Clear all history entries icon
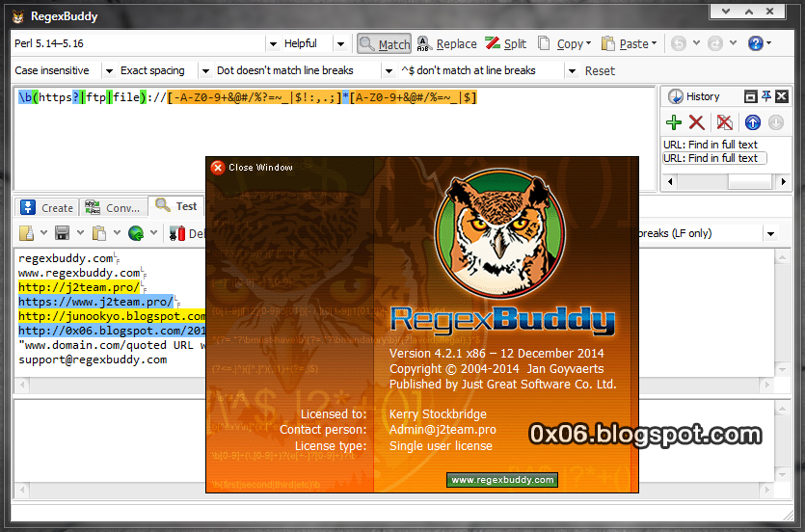This screenshot has width=805, height=532. (725, 122)
